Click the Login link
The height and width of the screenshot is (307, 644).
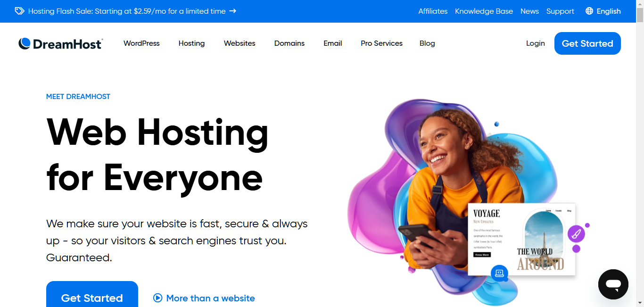[x=536, y=43]
